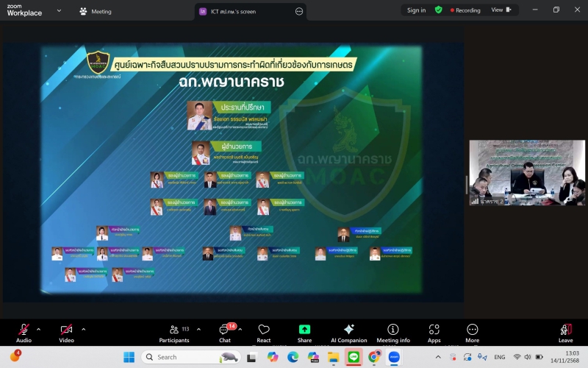Change layout with the View button
The width and height of the screenshot is (588, 368).
pos(501,10)
